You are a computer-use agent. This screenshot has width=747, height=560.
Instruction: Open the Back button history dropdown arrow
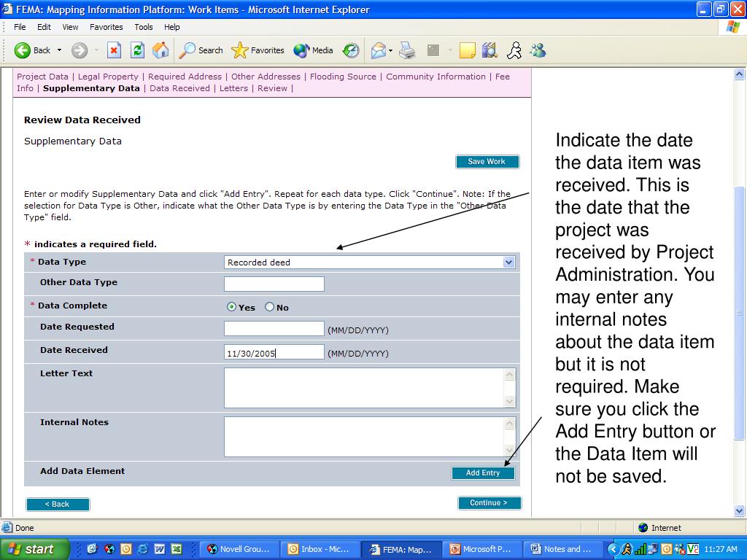point(60,50)
